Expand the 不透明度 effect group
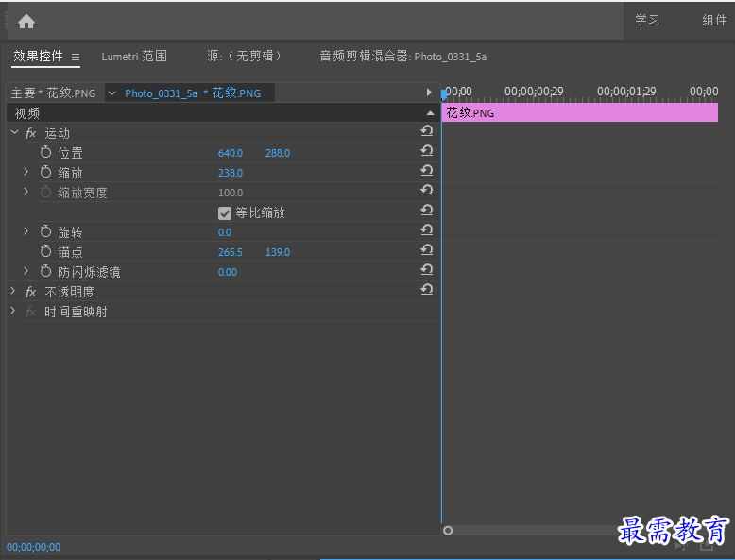735x560 pixels. coord(13,291)
